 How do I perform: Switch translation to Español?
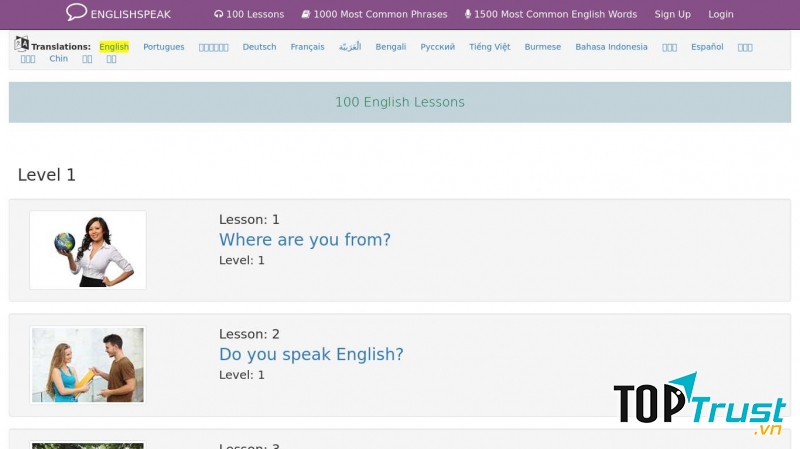click(x=707, y=46)
